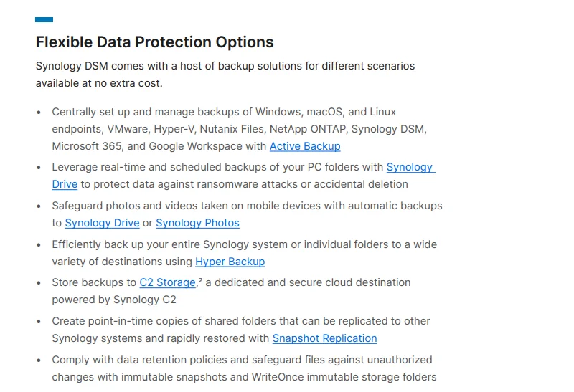
Task: Open Synology Drive link in mobile devices bullet
Action: (102, 223)
